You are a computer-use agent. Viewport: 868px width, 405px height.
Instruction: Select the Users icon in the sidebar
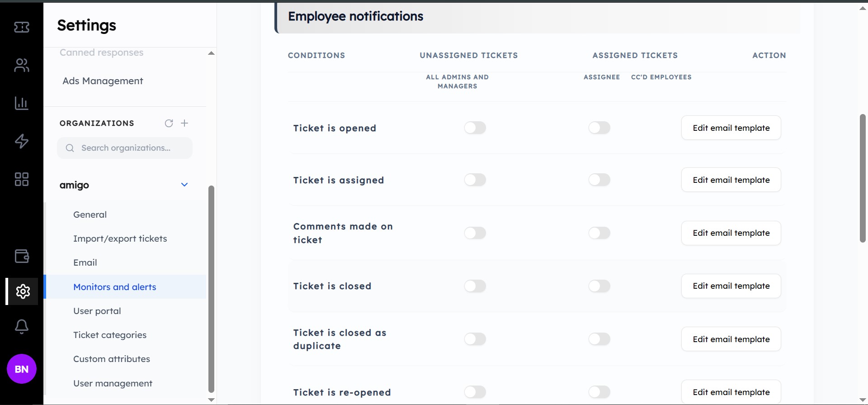pyautogui.click(x=21, y=65)
